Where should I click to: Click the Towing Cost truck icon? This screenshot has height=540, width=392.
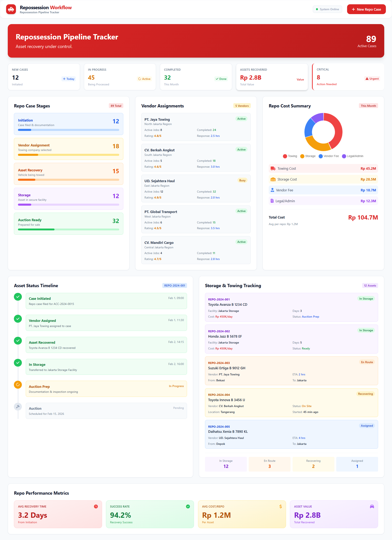(x=273, y=168)
